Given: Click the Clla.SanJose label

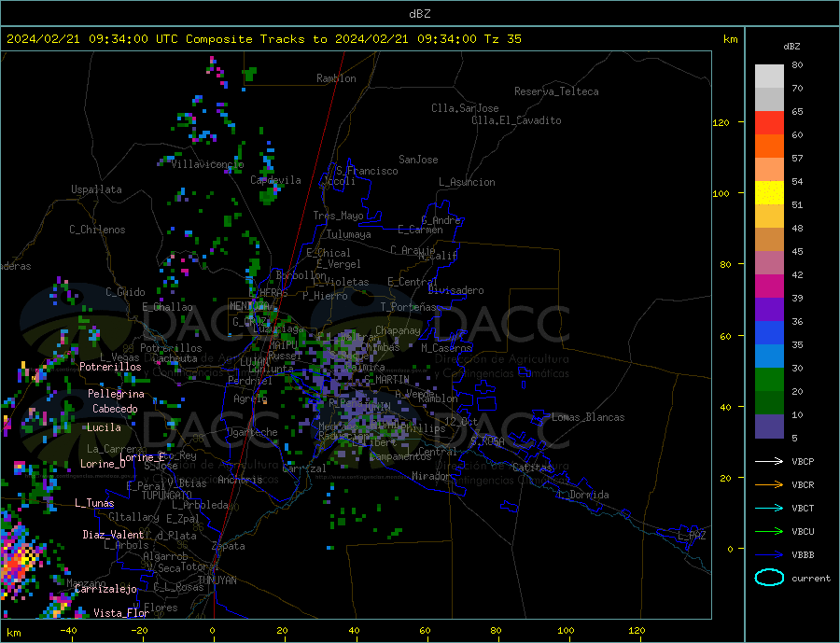Looking at the screenshot, I should coord(465,108).
